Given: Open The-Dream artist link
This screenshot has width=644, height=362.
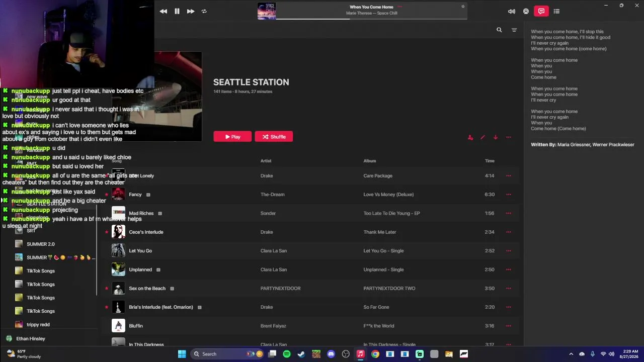Looking at the screenshot, I should pyautogui.click(x=272, y=195).
